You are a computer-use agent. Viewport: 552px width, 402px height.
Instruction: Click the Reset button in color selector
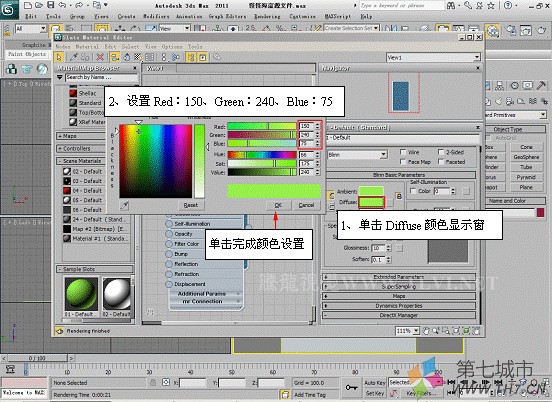click(190, 205)
